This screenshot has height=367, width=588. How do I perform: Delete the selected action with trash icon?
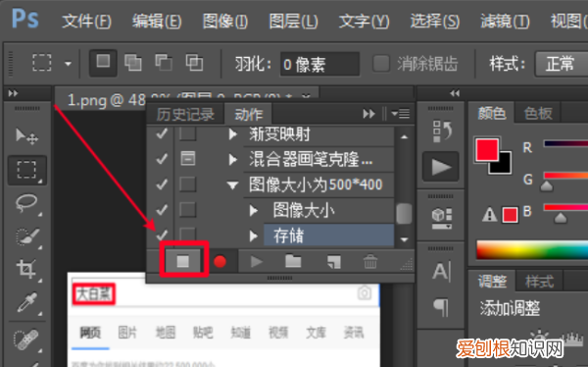point(370,261)
